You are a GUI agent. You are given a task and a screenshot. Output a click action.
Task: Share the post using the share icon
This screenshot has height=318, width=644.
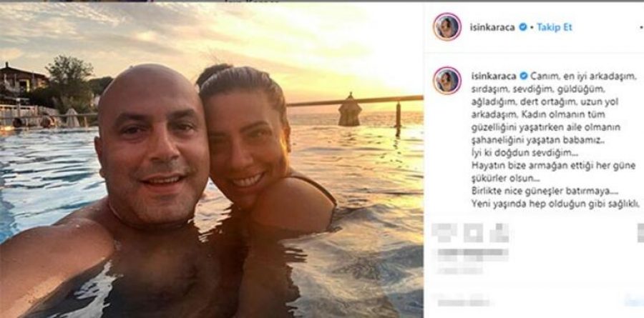pos(499,233)
